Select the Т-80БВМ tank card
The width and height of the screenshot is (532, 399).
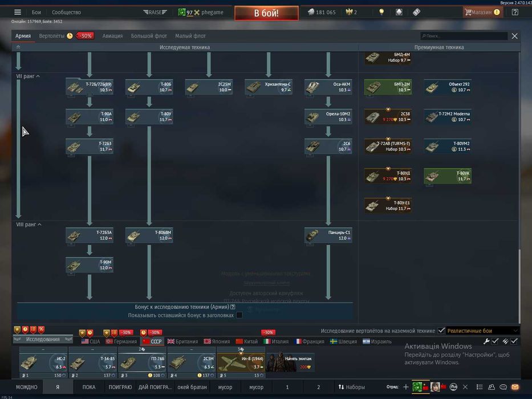point(149,235)
